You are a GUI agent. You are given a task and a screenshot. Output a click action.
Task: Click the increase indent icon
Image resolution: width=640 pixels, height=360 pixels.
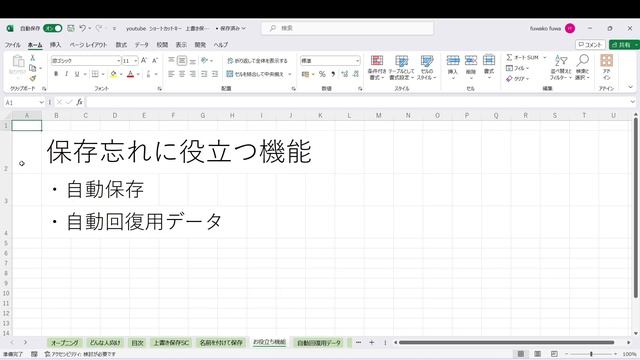pos(215,74)
